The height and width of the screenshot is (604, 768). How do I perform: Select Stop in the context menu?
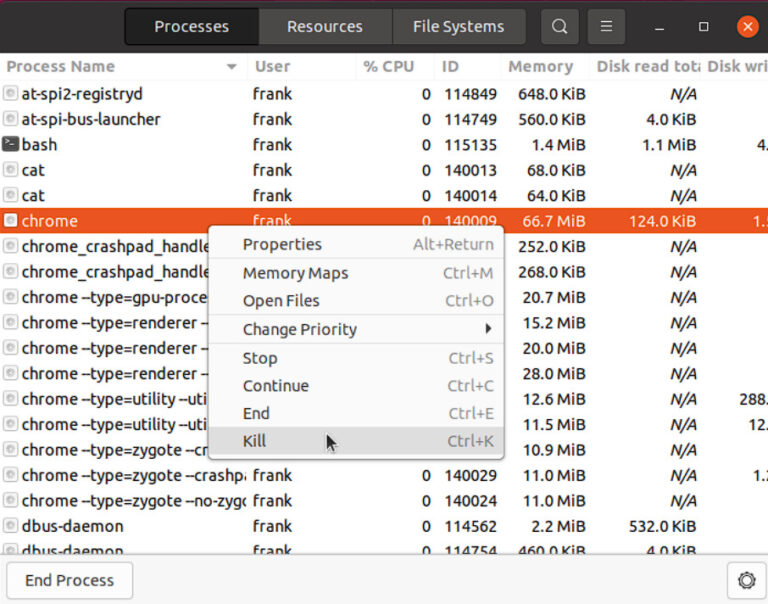[x=259, y=358]
